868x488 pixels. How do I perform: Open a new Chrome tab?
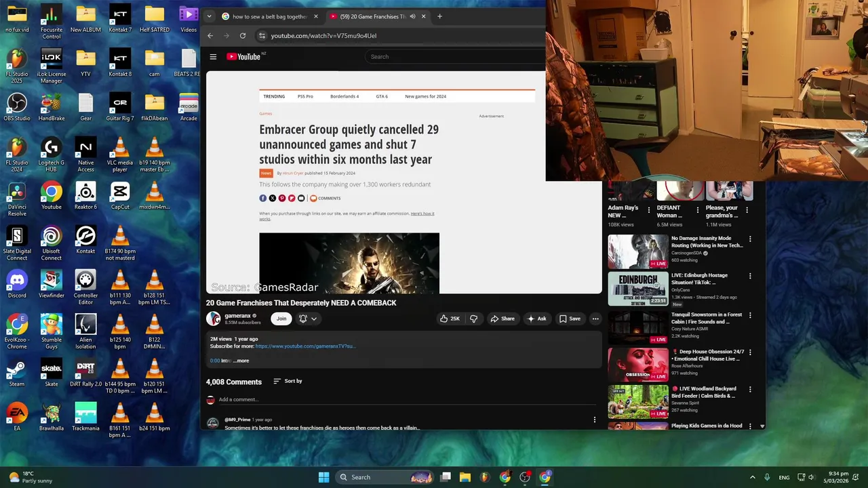439,16
